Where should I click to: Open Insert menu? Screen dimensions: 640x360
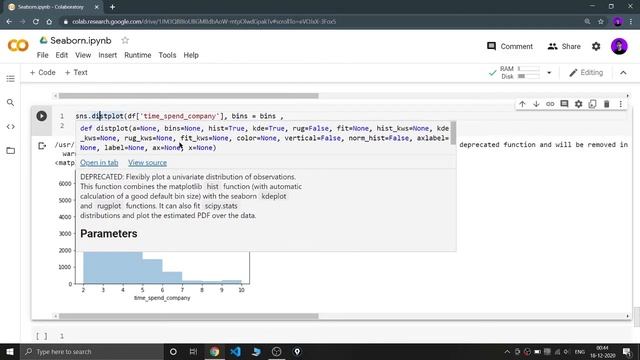[x=107, y=55]
